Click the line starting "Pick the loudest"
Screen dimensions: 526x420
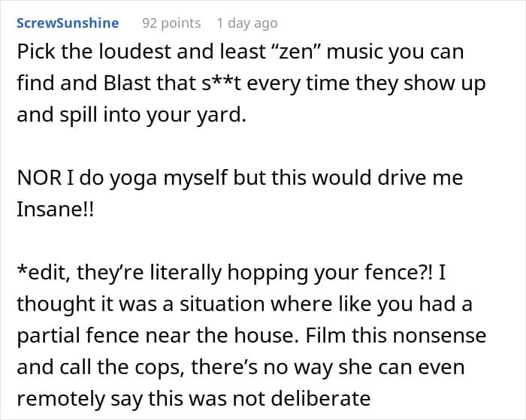click(240, 52)
